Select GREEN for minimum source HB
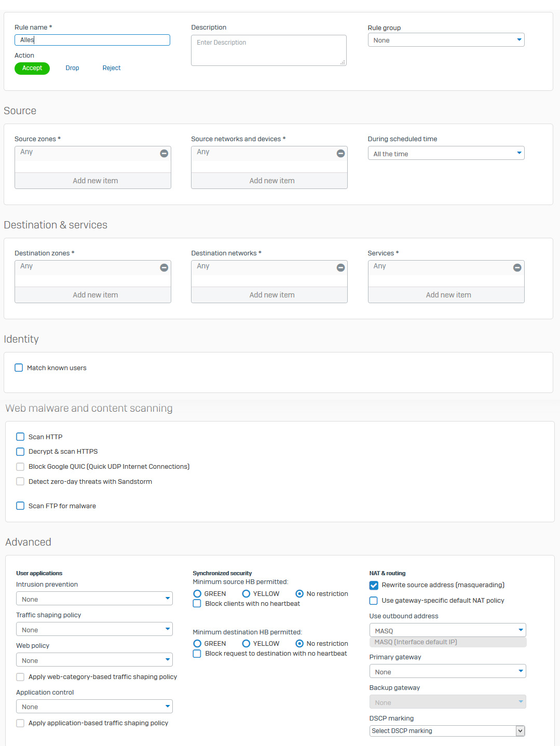 tap(197, 593)
